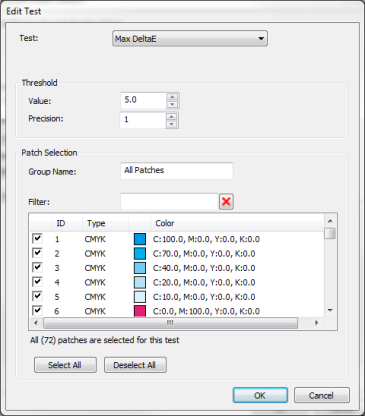The width and height of the screenshot is (365, 416).
Task: Open the Test dropdown showing Max DeltaE
Action: tap(190, 39)
